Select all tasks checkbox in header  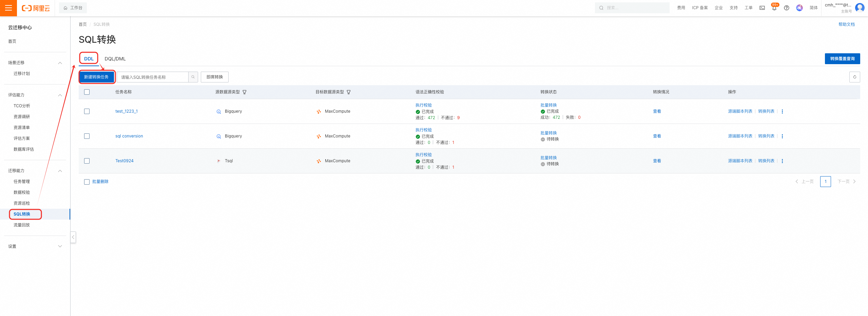87,92
